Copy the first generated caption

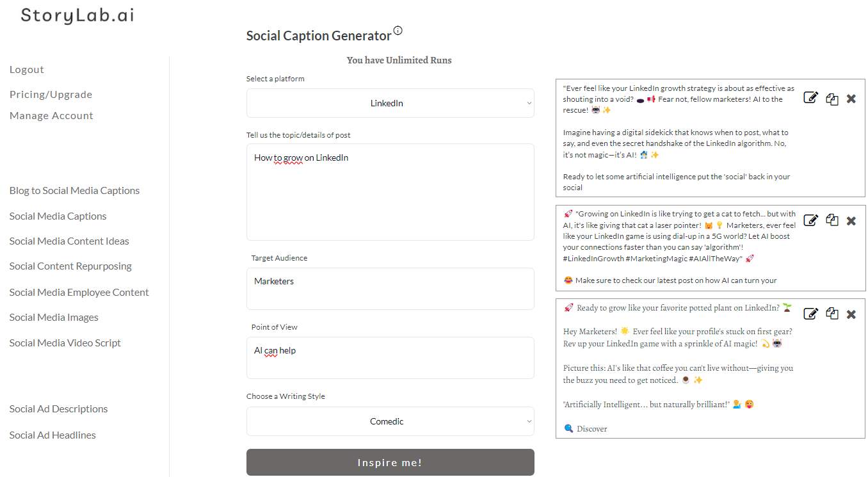pyautogui.click(x=832, y=99)
